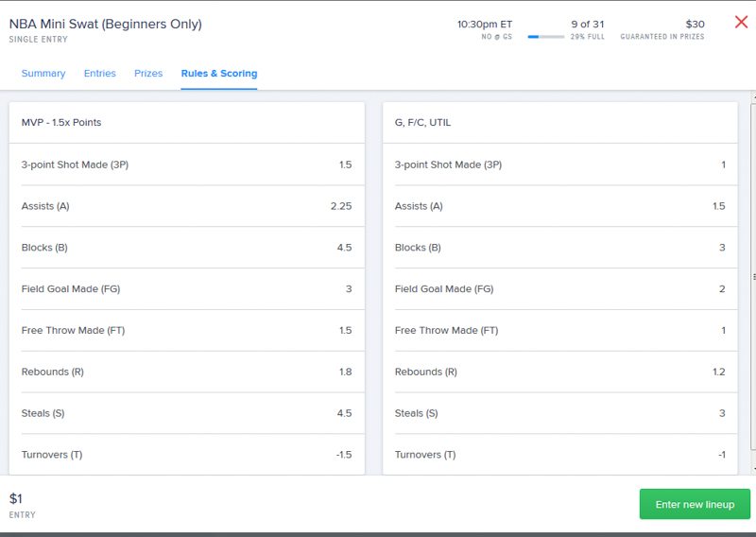Screen dimensions: 756x537
Task: Click the $30 guaranteed prizes label
Action: pyautogui.click(x=662, y=29)
